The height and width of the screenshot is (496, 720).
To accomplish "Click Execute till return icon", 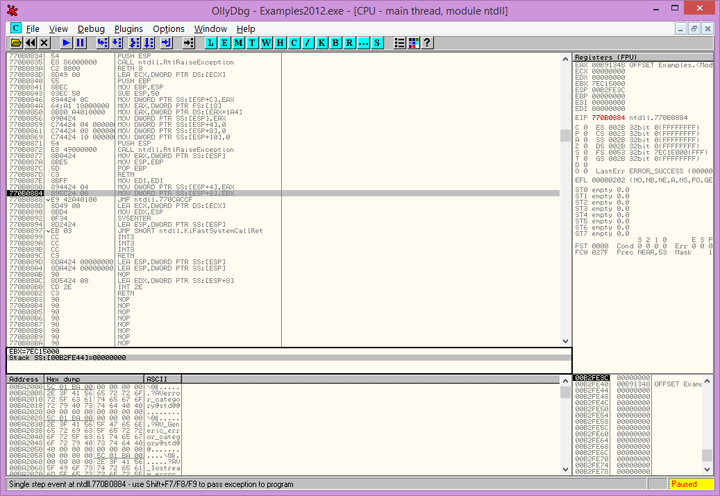I will coord(166,43).
